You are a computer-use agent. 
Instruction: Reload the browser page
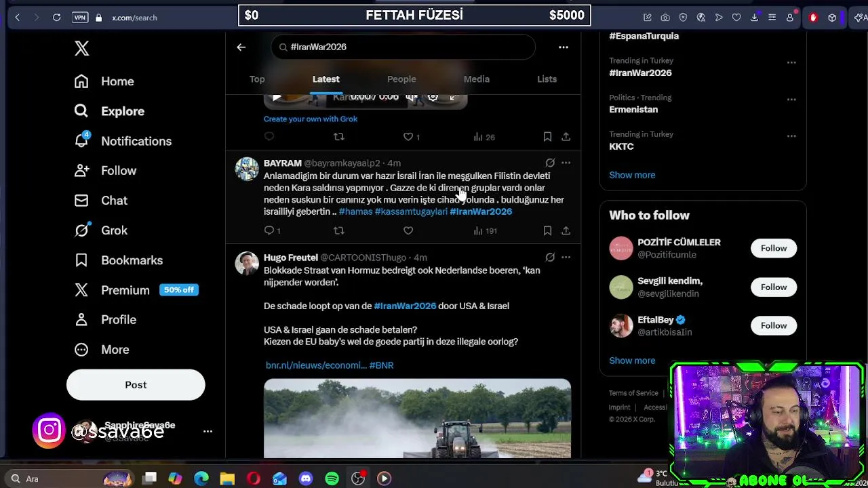tap(57, 18)
